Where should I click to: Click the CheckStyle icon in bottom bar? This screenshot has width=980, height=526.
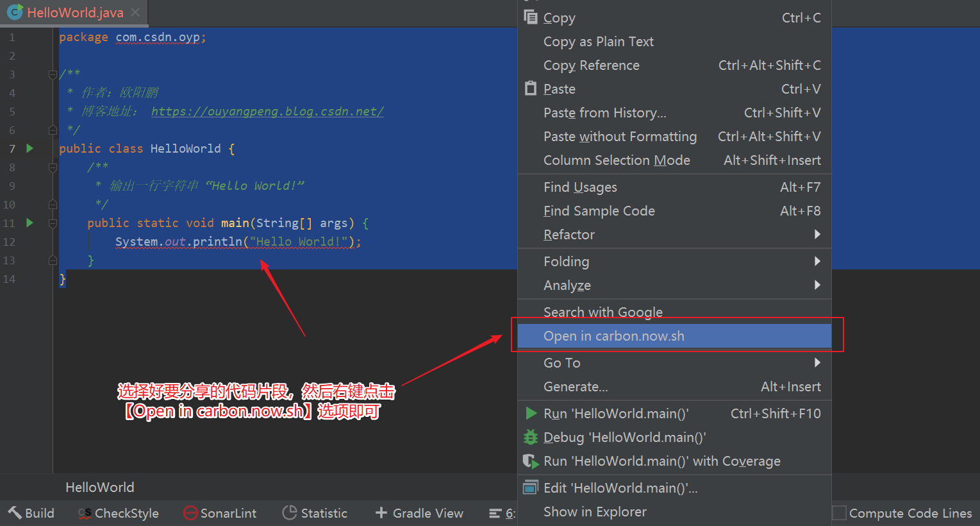pyautogui.click(x=85, y=513)
